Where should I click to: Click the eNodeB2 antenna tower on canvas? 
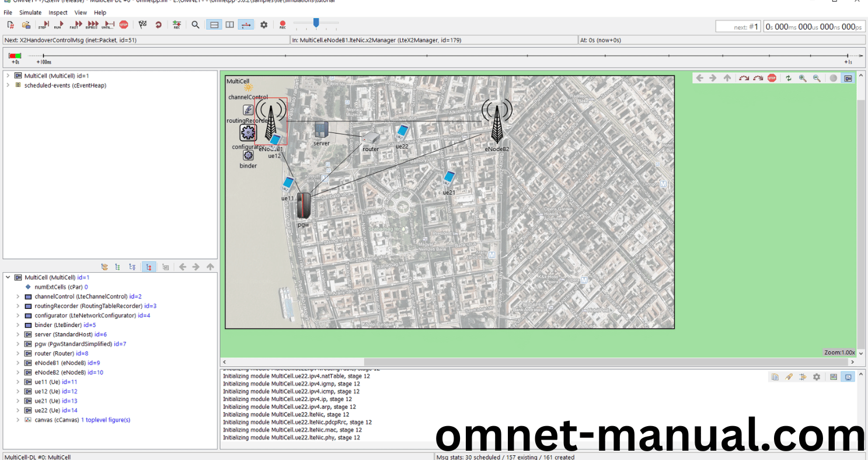click(x=496, y=121)
